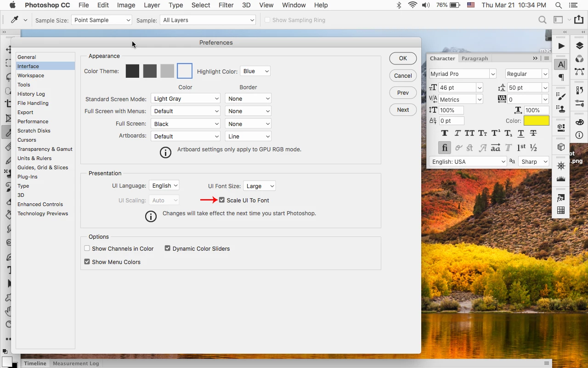Apply Faux Bold in Character panel
The height and width of the screenshot is (368, 588).
point(444,133)
